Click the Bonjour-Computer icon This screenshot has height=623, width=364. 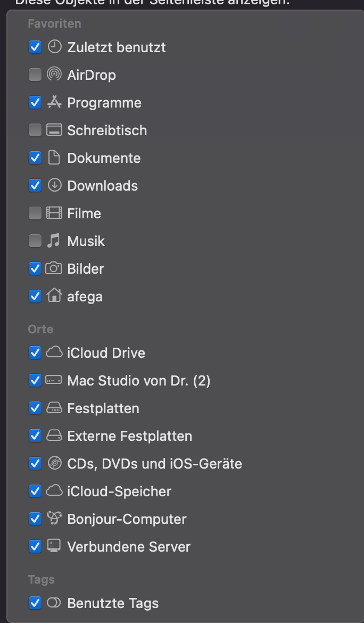pos(54,519)
